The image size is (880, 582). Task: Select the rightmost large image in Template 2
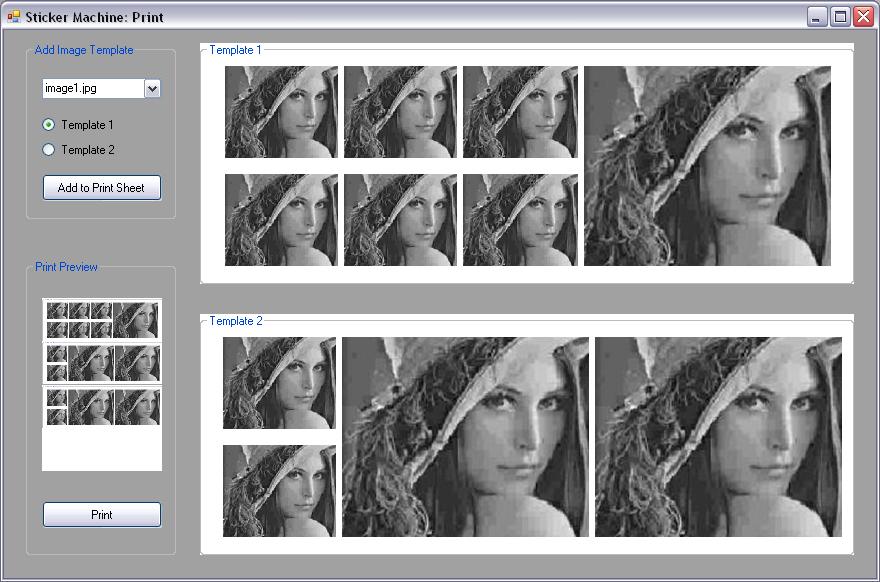(x=718, y=437)
